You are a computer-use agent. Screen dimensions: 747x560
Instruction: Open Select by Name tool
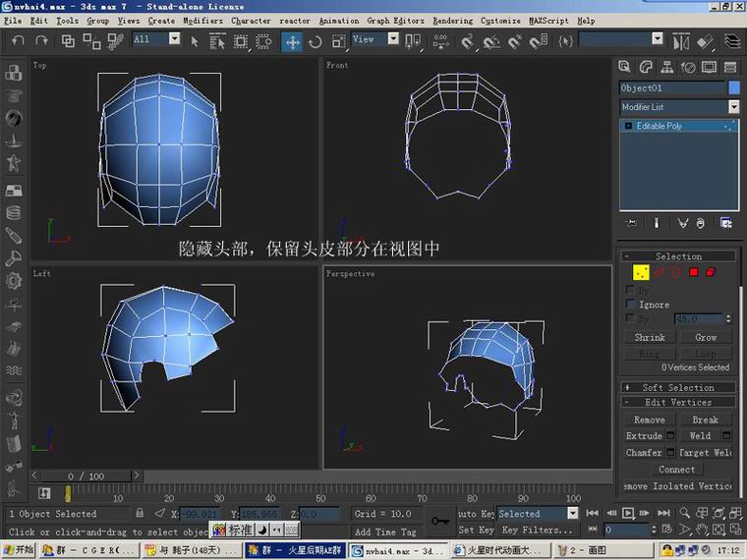(217, 41)
